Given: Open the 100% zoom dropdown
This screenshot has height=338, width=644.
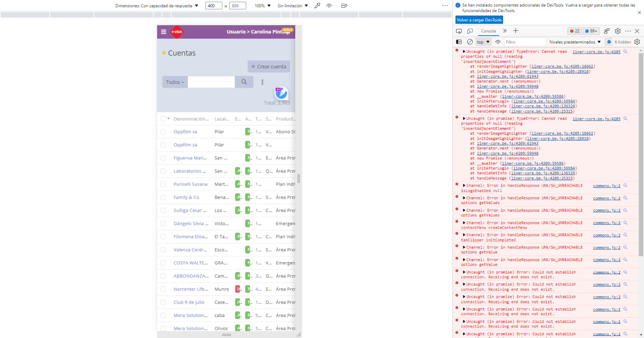Looking at the screenshot, I should [x=262, y=5].
